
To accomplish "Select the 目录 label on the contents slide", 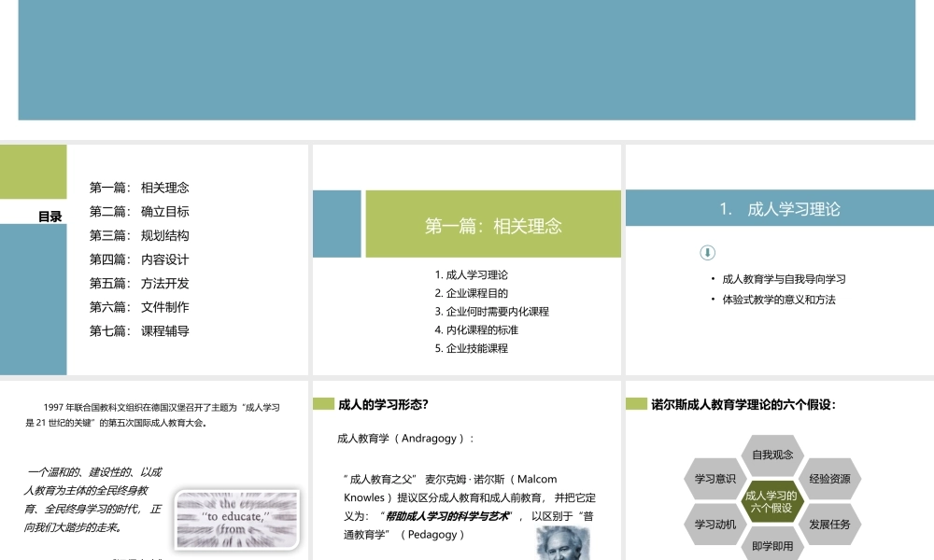I will pyautogui.click(x=49, y=216).
